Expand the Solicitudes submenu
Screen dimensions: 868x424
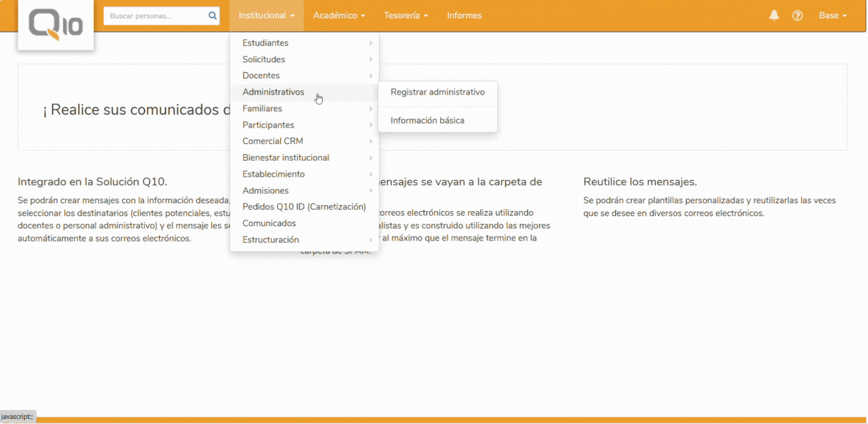point(264,59)
